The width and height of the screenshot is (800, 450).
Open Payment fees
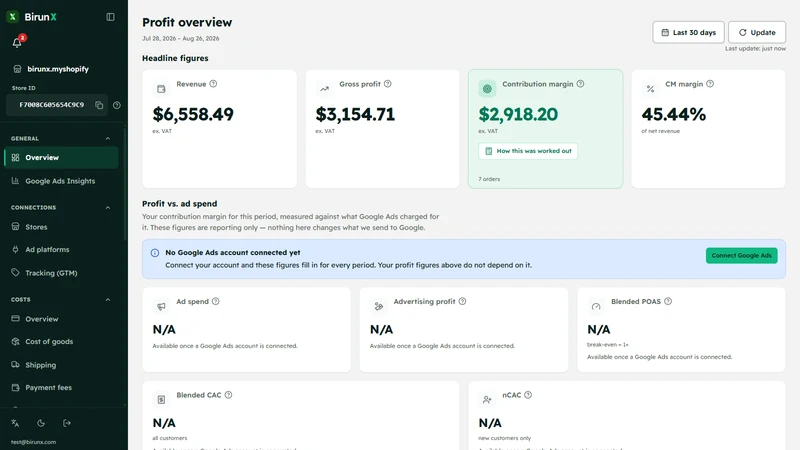click(61, 387)
